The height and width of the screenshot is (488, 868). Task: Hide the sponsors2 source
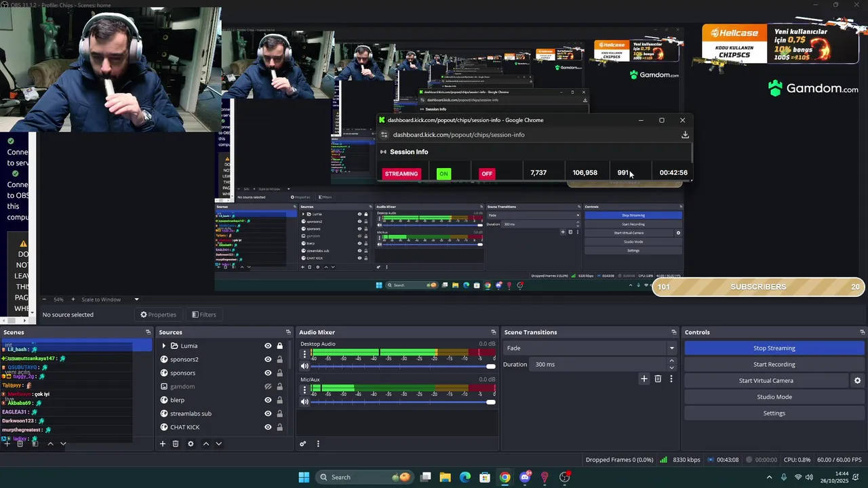pos(268,359)
